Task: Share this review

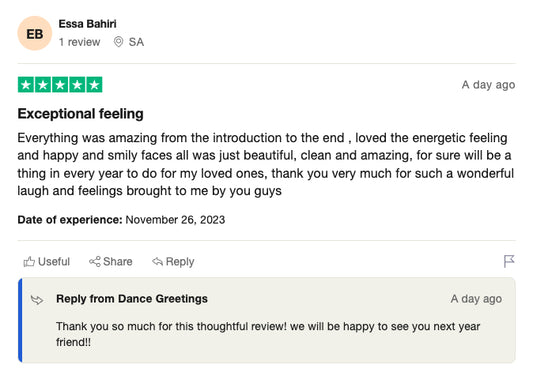Action: (110, 261)
